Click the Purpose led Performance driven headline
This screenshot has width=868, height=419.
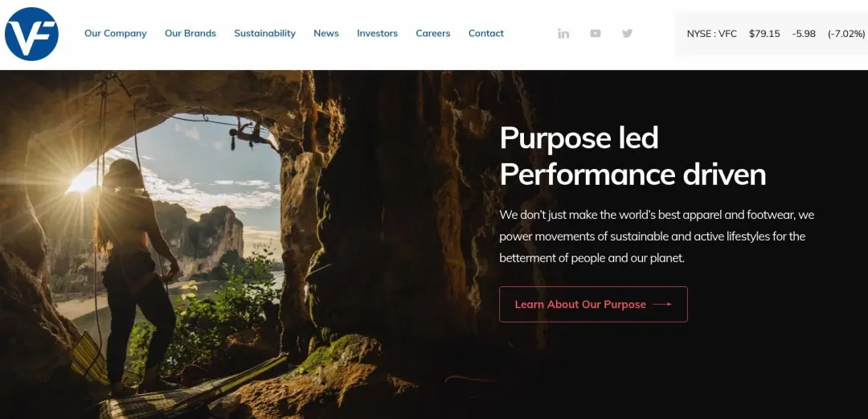pyautogui.click(x=633, y=156)
